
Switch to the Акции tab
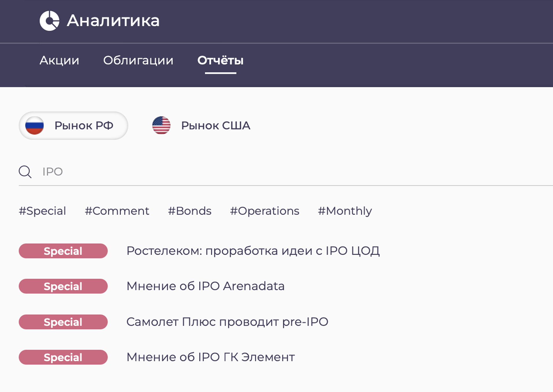(x=59, y=61)
